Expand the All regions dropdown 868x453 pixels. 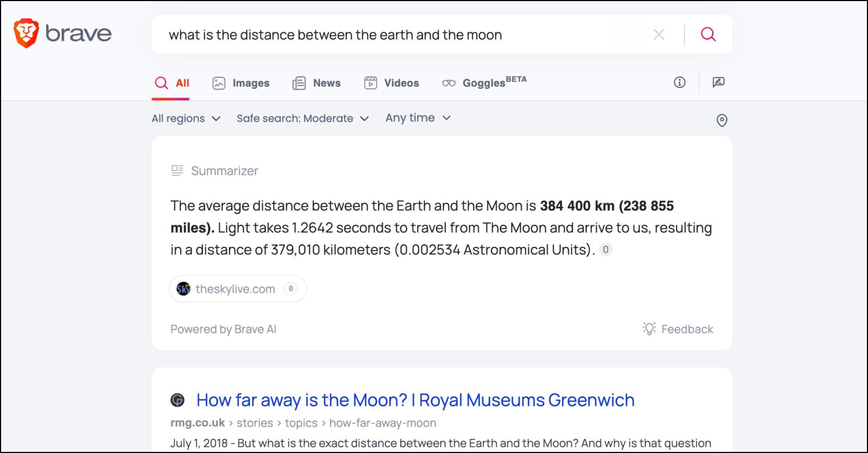click(186, 118)
